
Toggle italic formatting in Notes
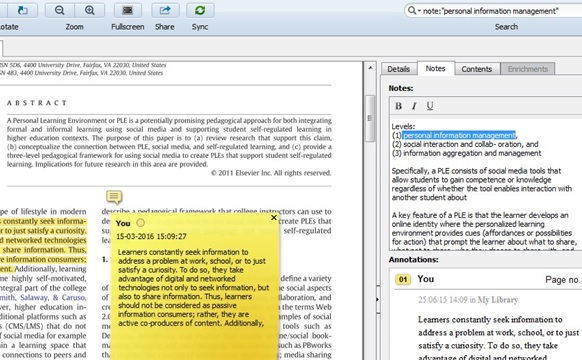[x=414, y=106]
